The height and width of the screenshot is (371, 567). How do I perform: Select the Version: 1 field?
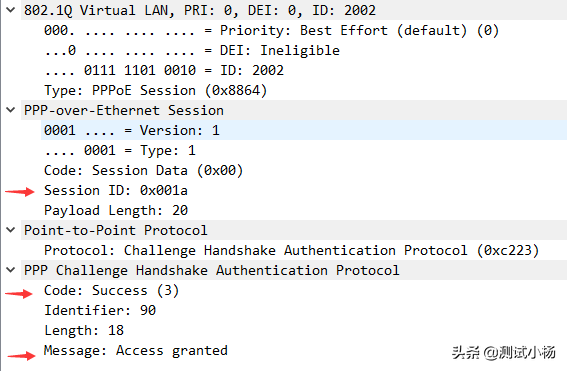(304, 130)
